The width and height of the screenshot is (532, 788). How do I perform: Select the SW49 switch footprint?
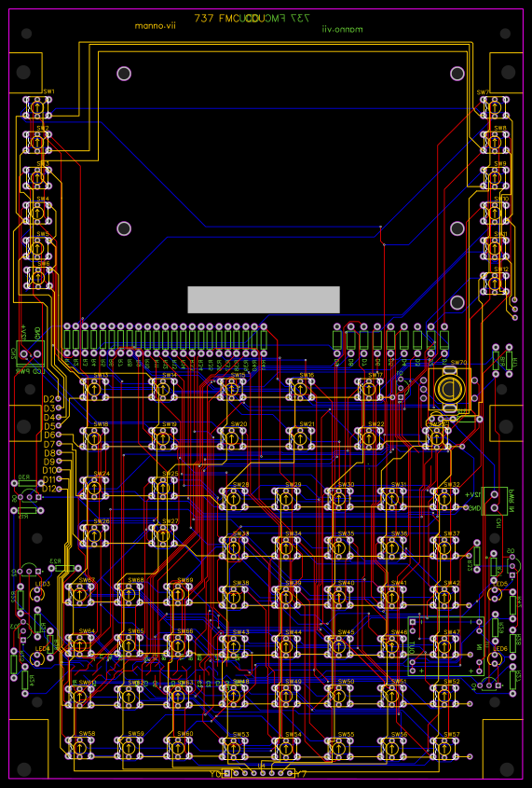tap(287, 695)
